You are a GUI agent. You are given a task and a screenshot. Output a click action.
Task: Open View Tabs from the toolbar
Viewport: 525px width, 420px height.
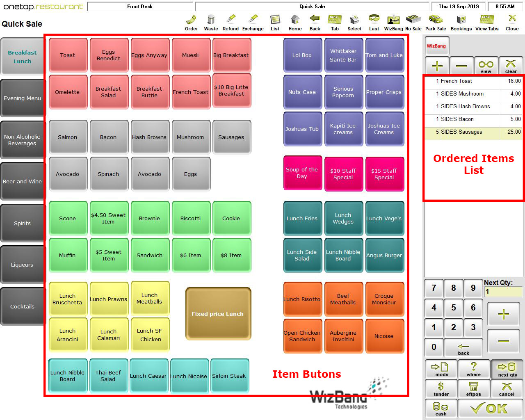(486, 21)
